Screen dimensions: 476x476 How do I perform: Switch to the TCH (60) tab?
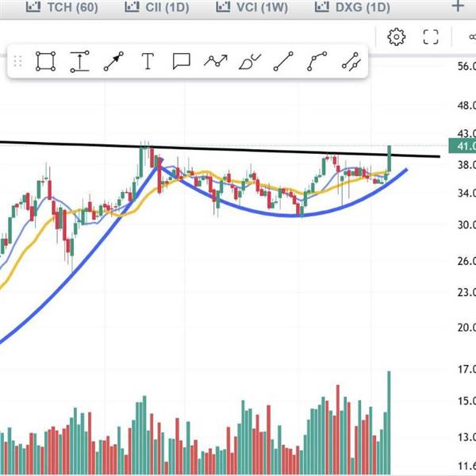pos(62,7)
